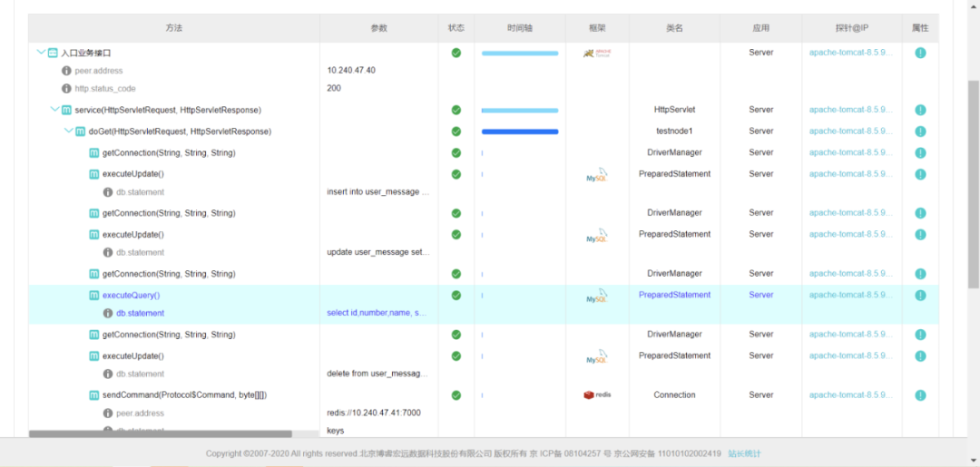Click the horizontal scrollbar under the method column
Screen dimensions: 980x467
coord(160,434)
